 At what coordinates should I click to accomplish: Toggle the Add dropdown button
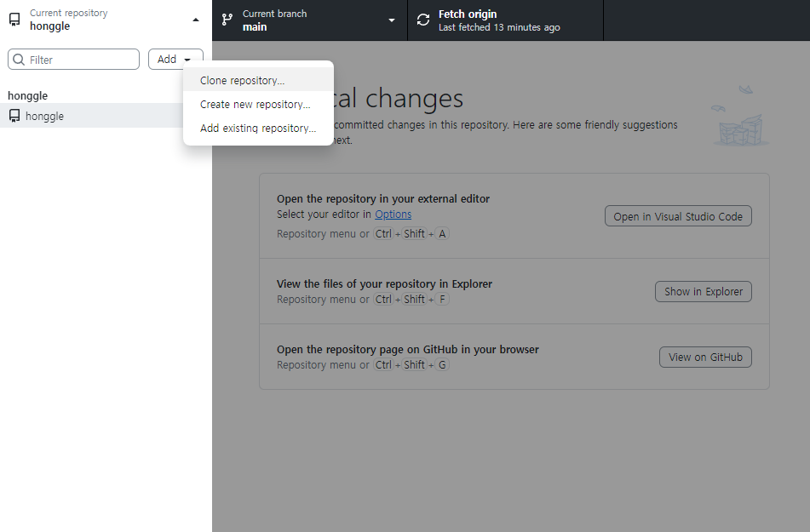tap(175, 60)
